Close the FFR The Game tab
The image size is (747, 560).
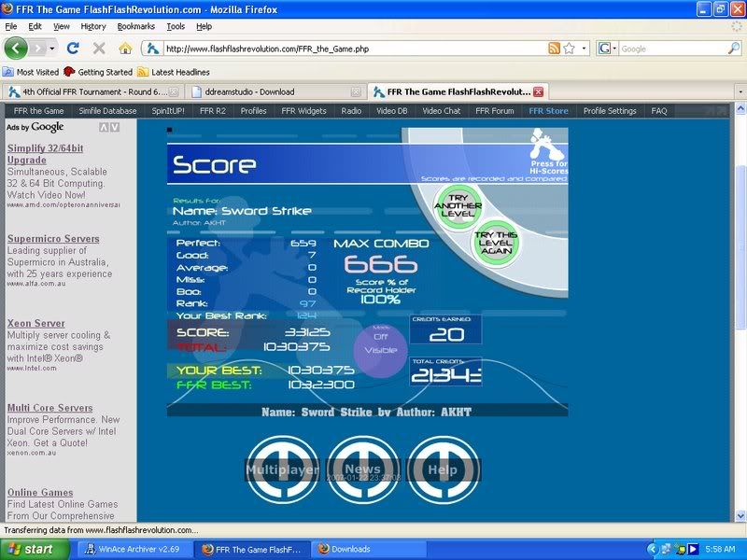[x=538, y=91]
